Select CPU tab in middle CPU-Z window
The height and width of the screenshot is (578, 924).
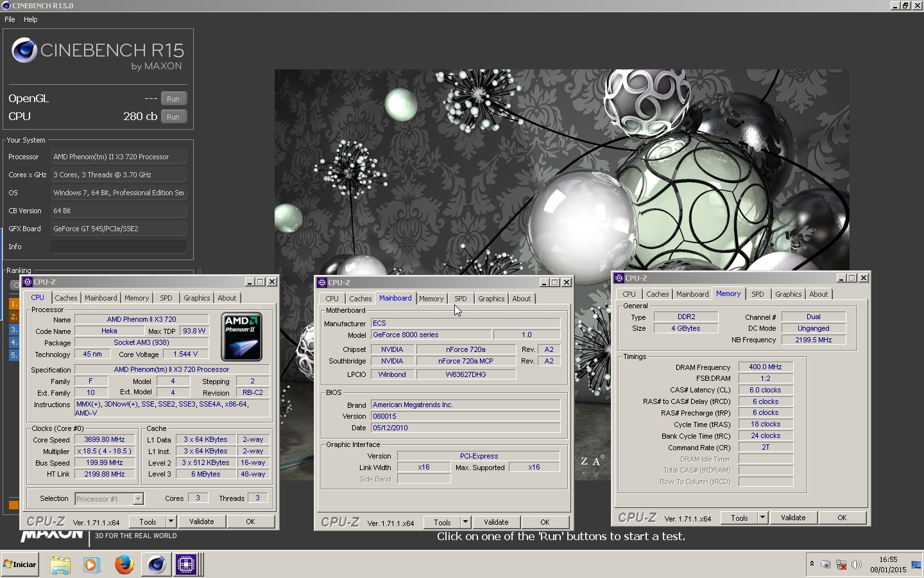click(x=332, y=299)
